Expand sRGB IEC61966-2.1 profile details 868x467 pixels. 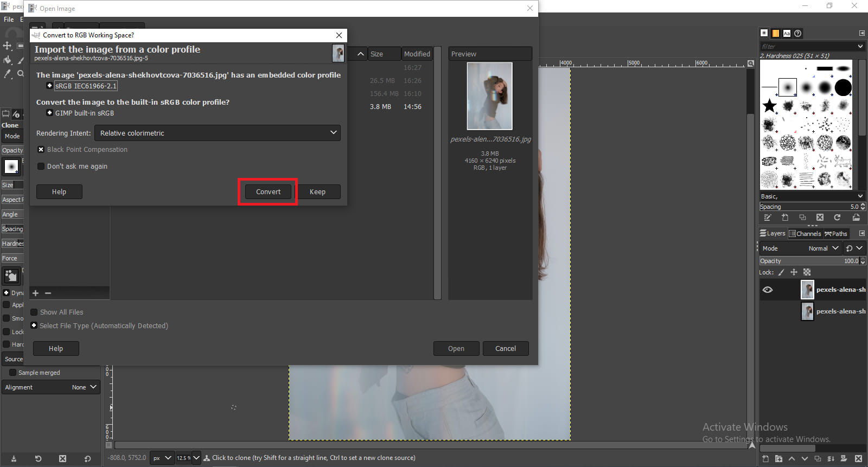(49, 86)
